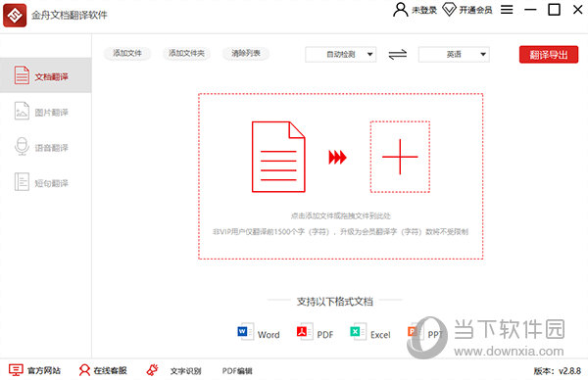Open the PDF编辑 tool link
Image resolution: width=588 pixels, height=380 pixels.
(237, 371)
